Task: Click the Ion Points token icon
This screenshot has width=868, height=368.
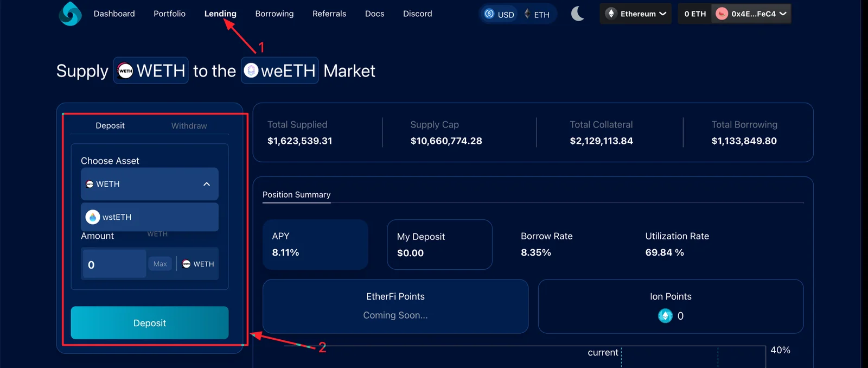Action: pyautogui.click(x=665, y=315)
